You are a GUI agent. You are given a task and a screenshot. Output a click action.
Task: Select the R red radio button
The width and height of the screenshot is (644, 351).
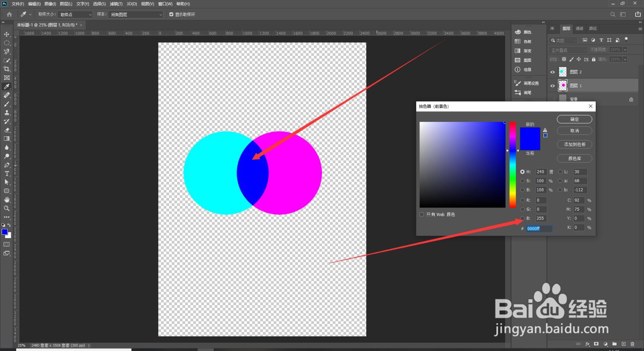(x=522, y=200)
